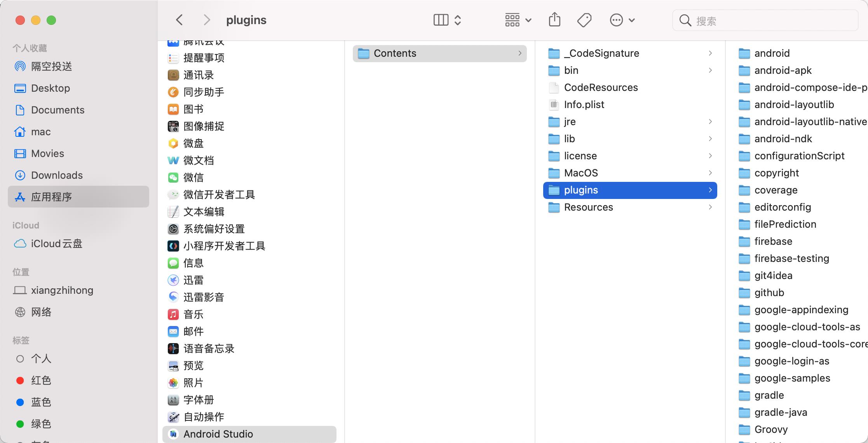This screenshot has height=443, width=868.
Task: Open 网络 Network in sidebar
Action: pyautogui.click(x=78, y=312)
